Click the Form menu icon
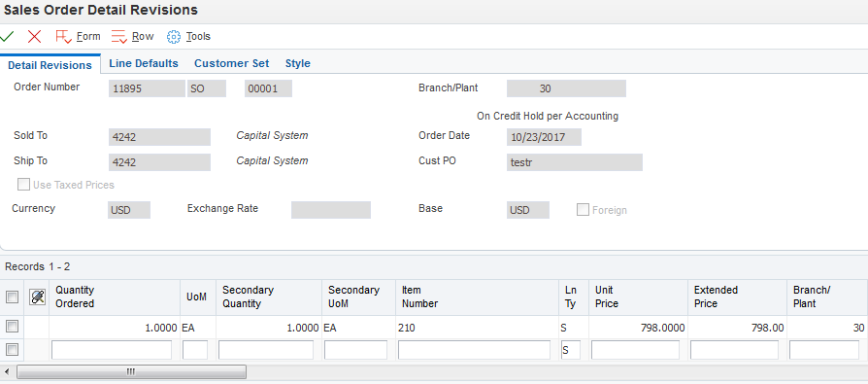868x384 pixels. [x=63, y=37]
